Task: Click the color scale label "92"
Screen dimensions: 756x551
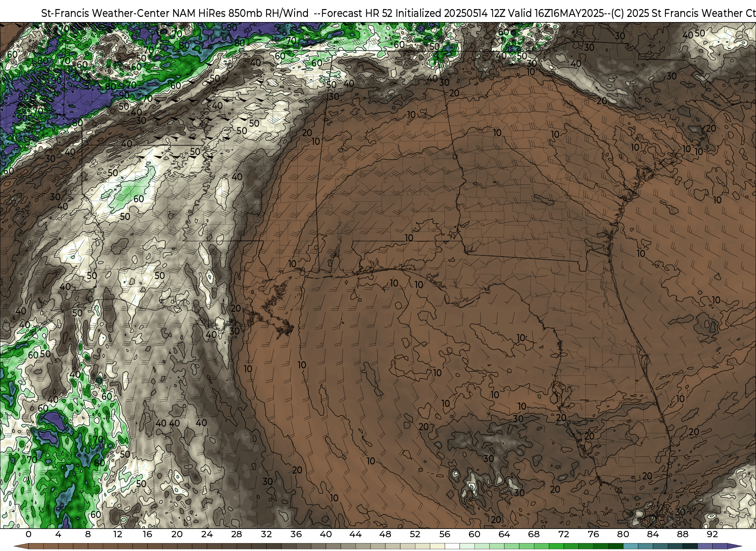Action: pos(712,534)
